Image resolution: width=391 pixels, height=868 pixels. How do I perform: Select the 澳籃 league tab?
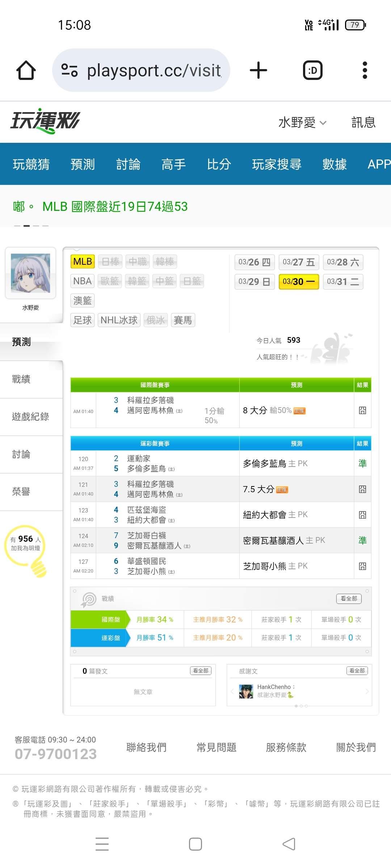point(83,301)
